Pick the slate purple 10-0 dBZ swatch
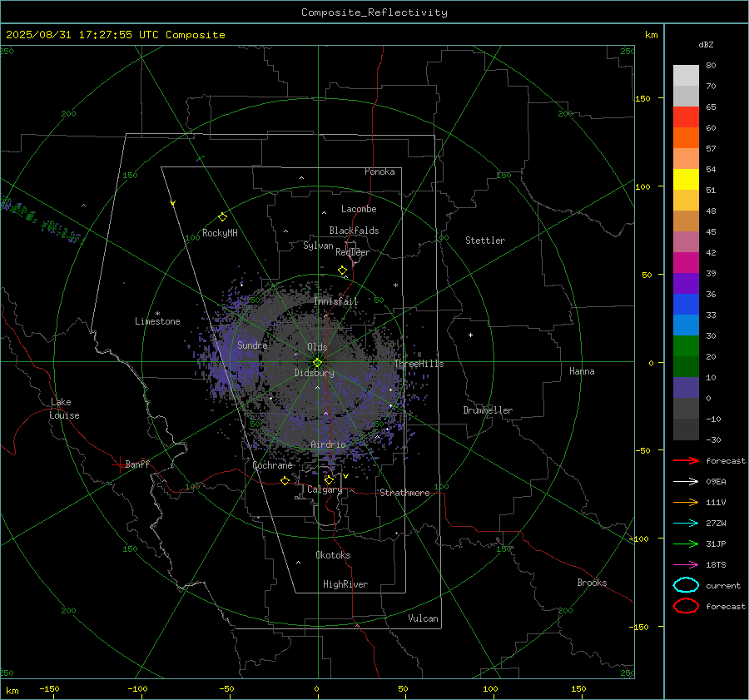 click(x=686, y=388)
